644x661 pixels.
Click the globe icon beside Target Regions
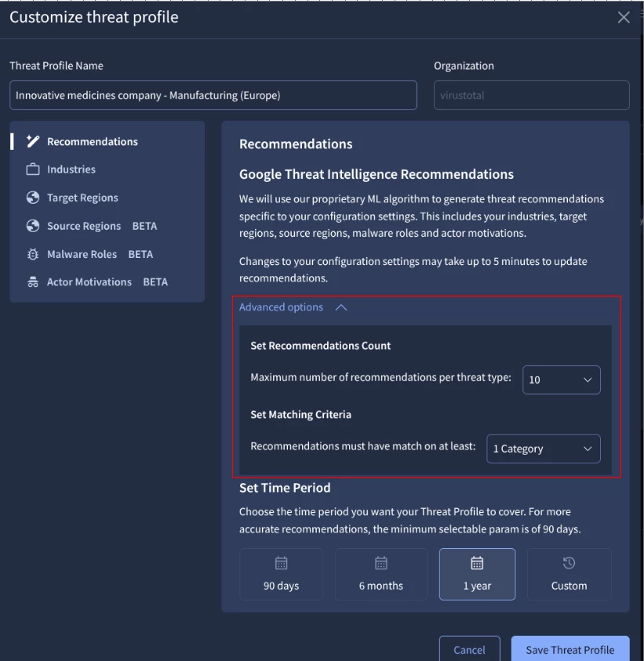(33, 198)
